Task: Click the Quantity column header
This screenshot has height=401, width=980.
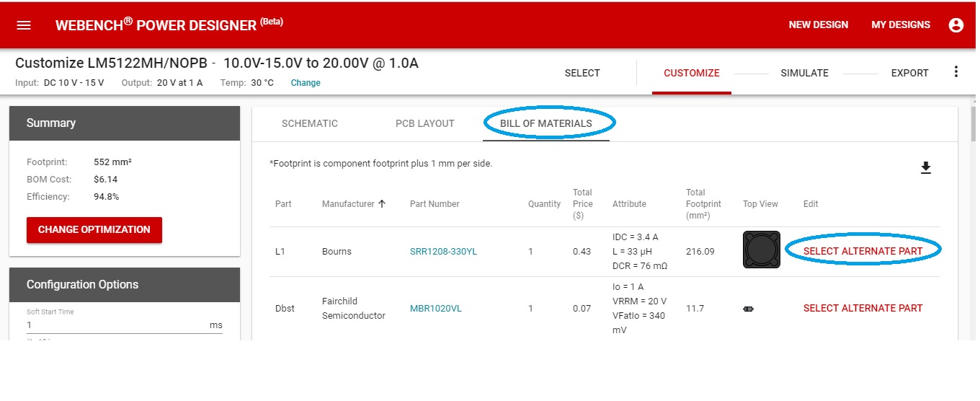Action: [x=544, y=204]
